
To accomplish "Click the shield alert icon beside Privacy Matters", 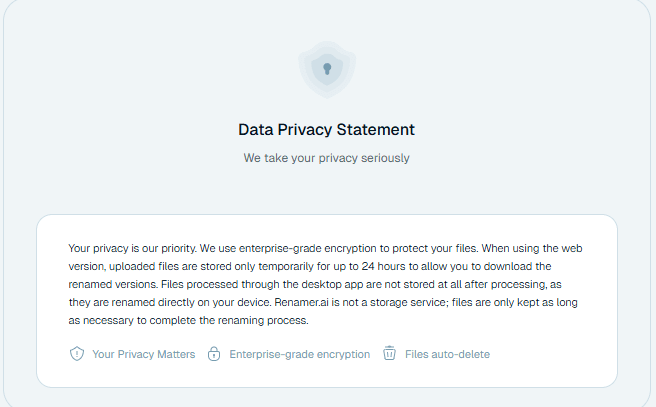I will click(x=77, y=354).
